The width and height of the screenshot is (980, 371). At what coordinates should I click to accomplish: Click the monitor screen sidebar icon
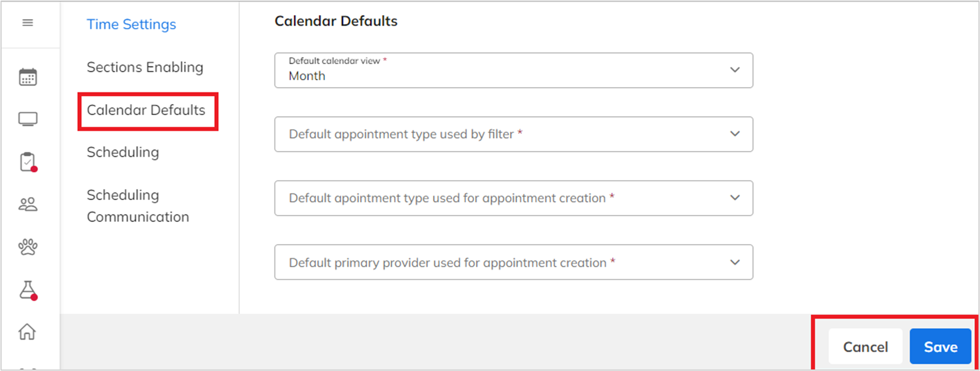(28, 119)
